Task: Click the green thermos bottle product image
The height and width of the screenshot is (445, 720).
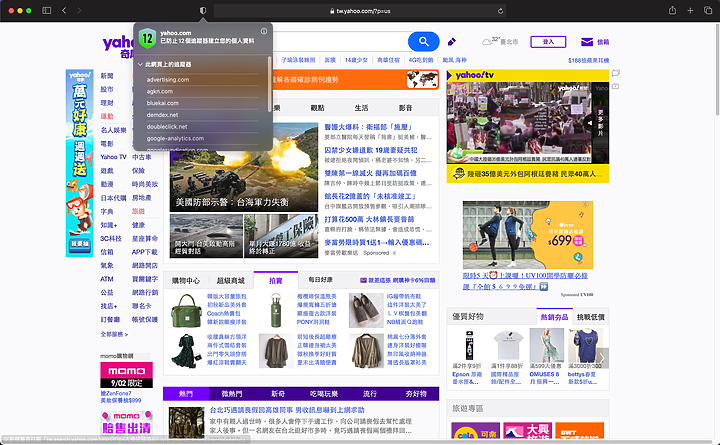Action: 276,311
